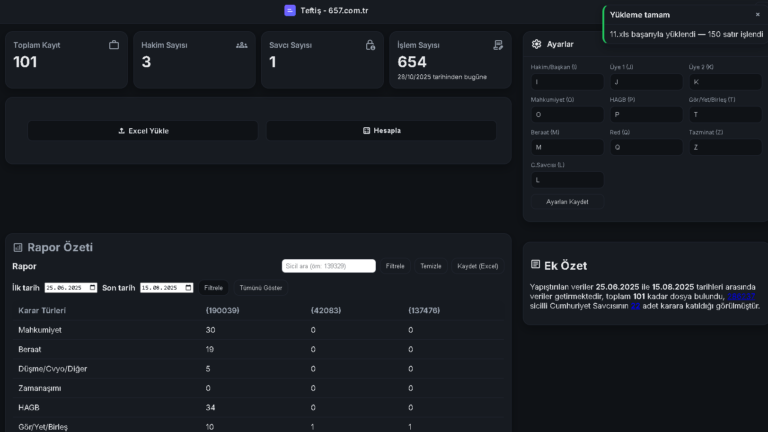The height and width of the screenshot is (432, 768).
Task: Focus the Hakim/Başkan column field
Action: click(567, 82)
